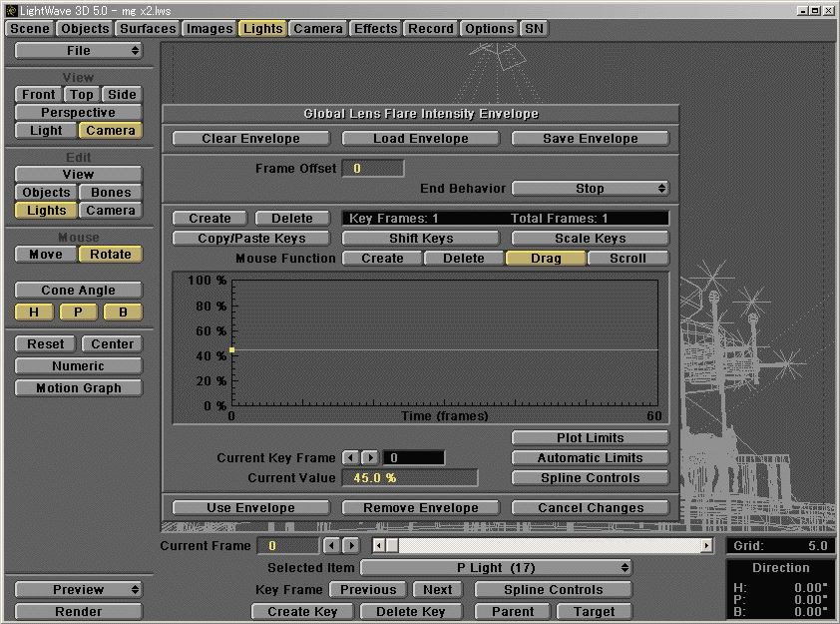Toggle the B bank rotation axis
The height and width of the screenshot is (624, 840).
123,312
